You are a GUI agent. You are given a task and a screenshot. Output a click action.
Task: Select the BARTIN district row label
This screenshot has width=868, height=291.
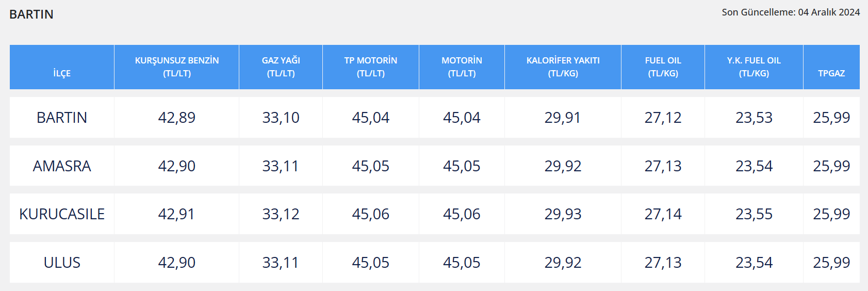tap(62, 118)
